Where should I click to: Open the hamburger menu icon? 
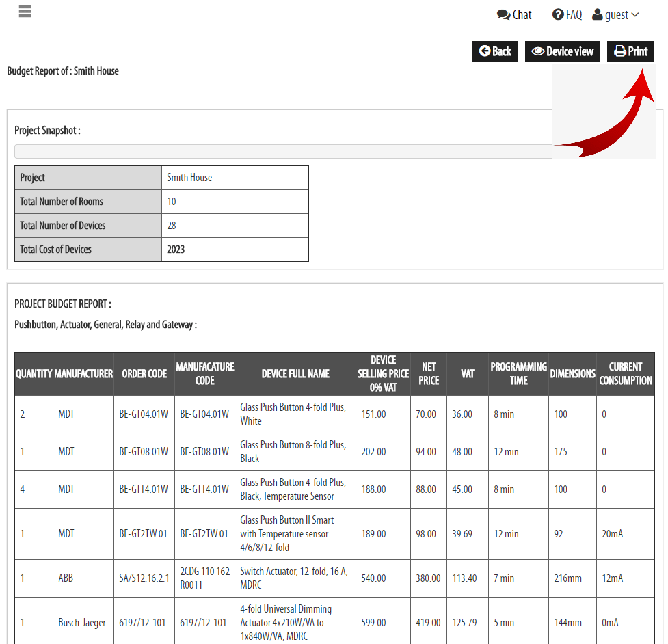(25, 12)
